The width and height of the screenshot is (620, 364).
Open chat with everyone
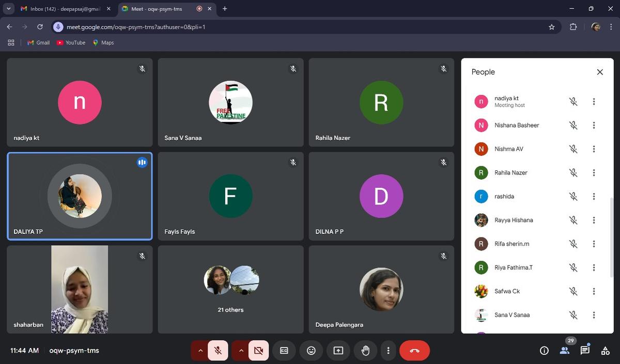[x=584, y=351]
